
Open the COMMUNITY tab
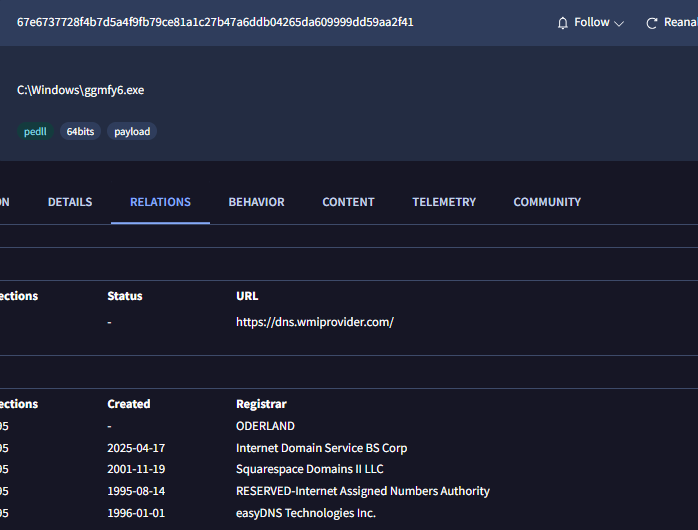pyautogui.click(x=547, y=202)
